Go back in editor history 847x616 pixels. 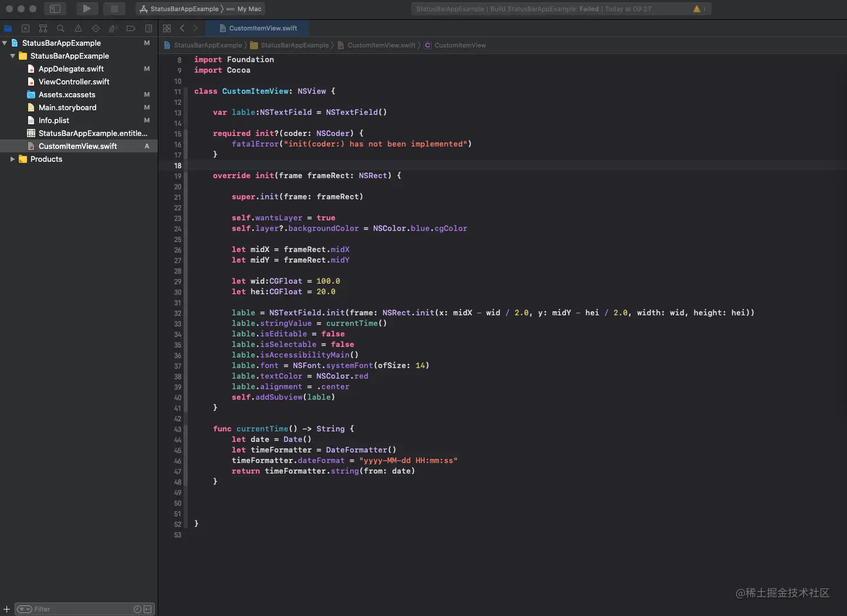(x=182, y=28)
